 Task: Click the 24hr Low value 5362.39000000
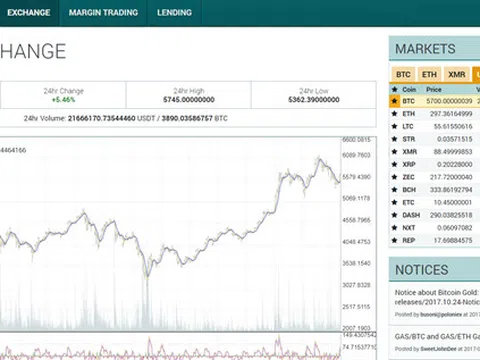point(314,100)
